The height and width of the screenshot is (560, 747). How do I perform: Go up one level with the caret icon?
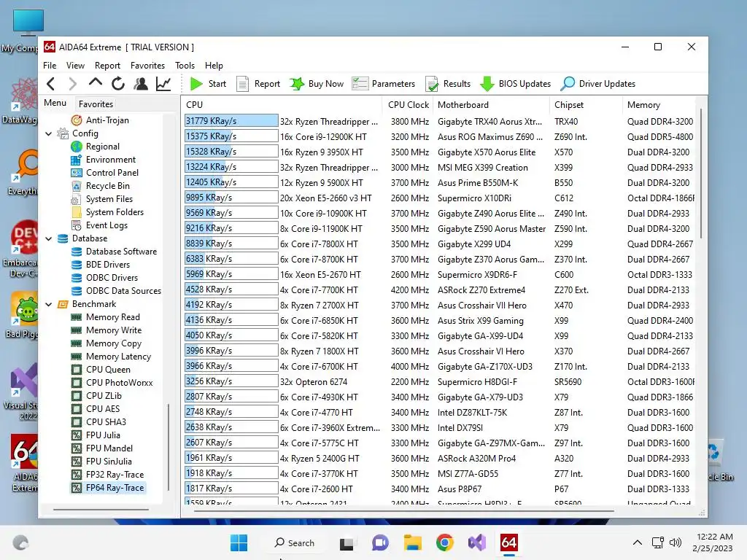pyautogui.click(x=96, y=83)
